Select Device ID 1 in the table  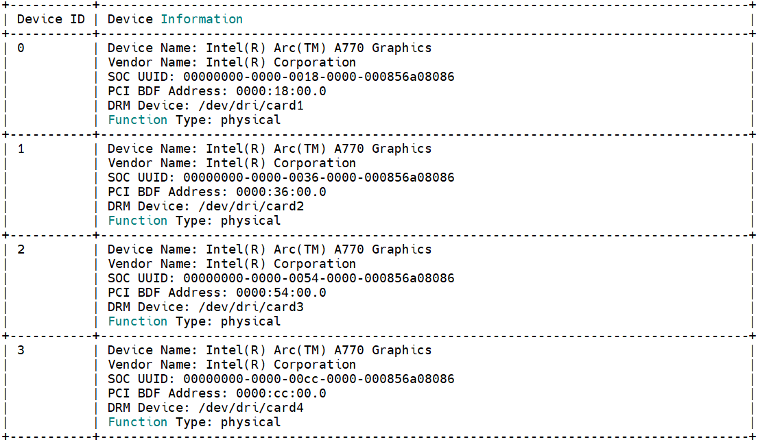(21, 149)
